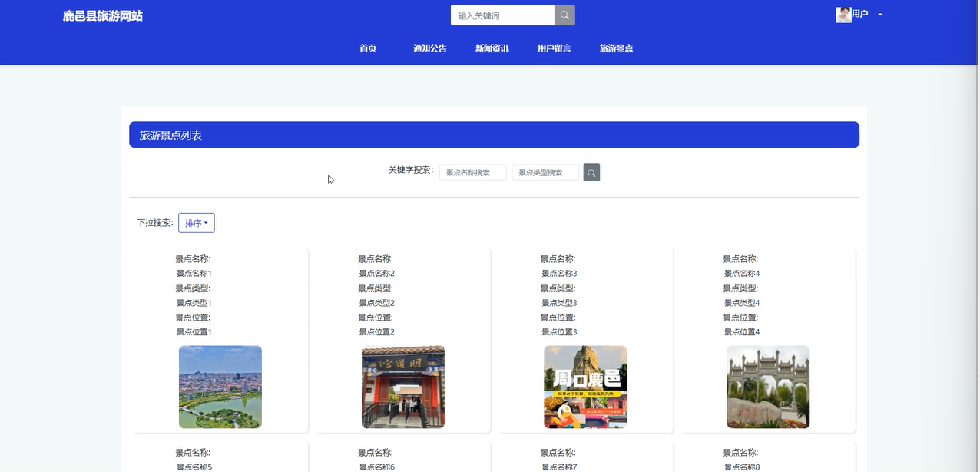Click the text 景点名称1
This screenshot has height=472, width=980.
[x=194, y=274]
